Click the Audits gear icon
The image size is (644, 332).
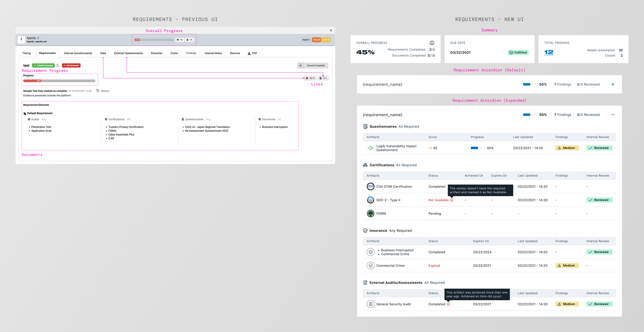tap(29, 119)
